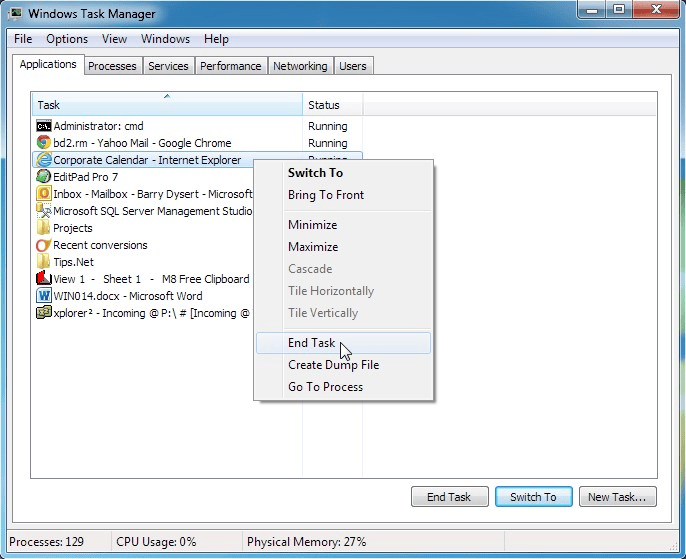686x559 pixels.
Task: Click the Word icon beside WIN014.docx
Action: click(x=43, y=296)
